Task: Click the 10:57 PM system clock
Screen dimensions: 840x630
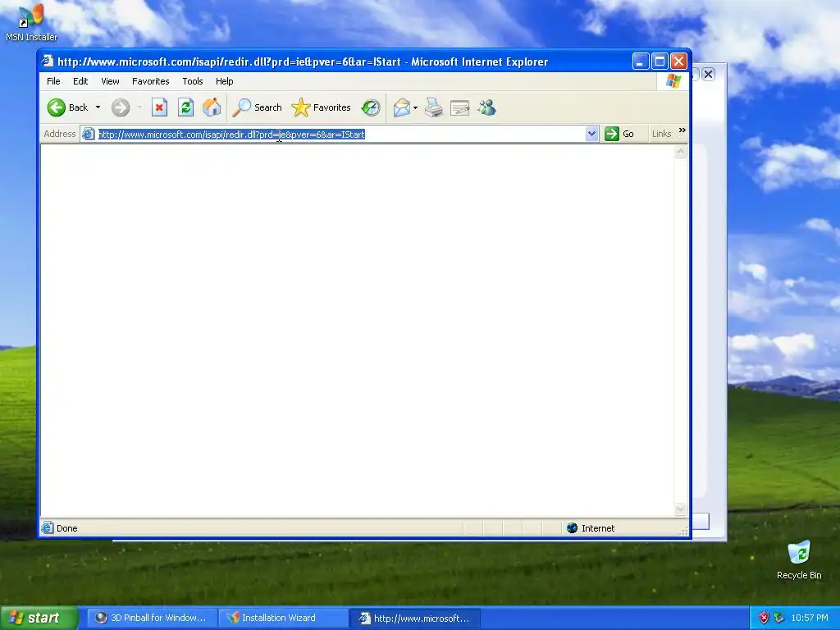Action: pyautogui.click(x=810, y=619)
